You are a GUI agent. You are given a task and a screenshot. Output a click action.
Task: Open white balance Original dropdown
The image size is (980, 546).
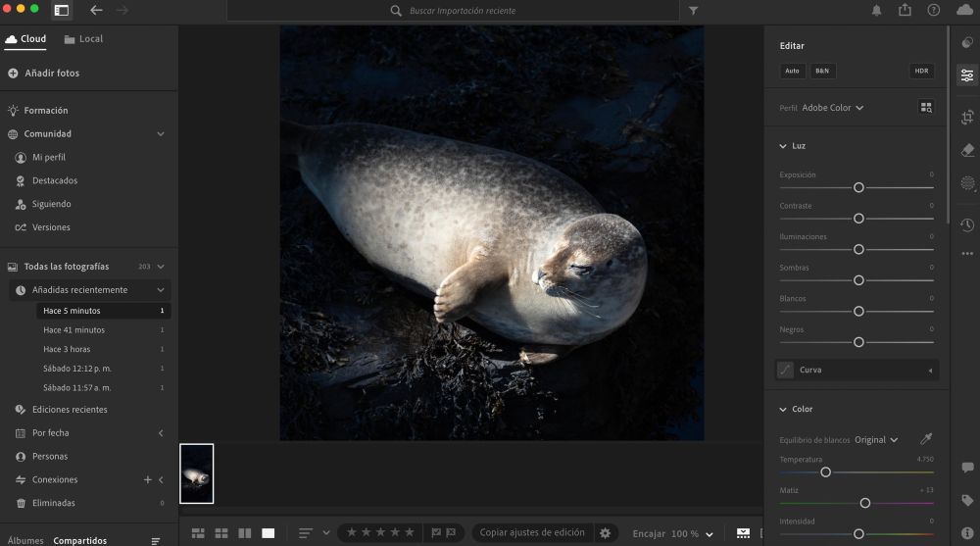[x=876, y=440]
